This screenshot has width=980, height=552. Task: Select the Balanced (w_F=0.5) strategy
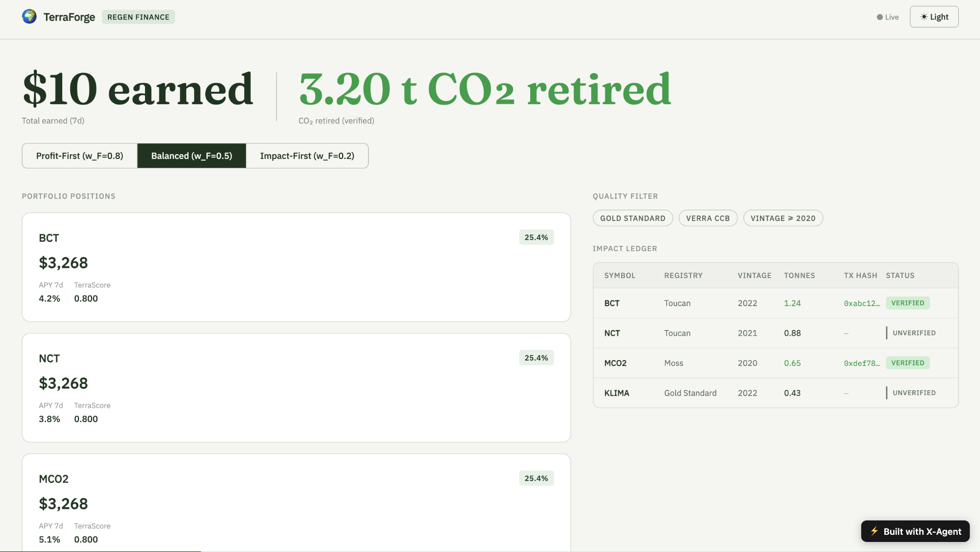coord(191,156)
